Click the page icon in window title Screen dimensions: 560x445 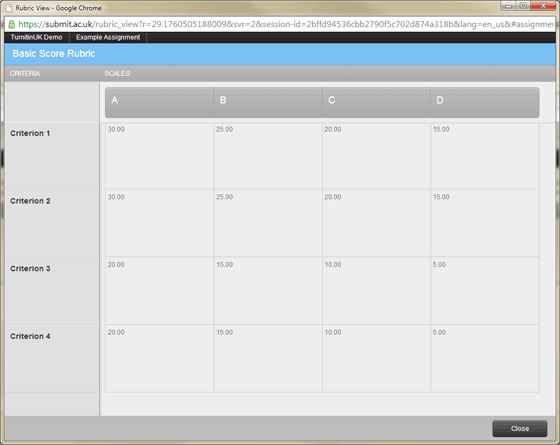tap(9, 8)
